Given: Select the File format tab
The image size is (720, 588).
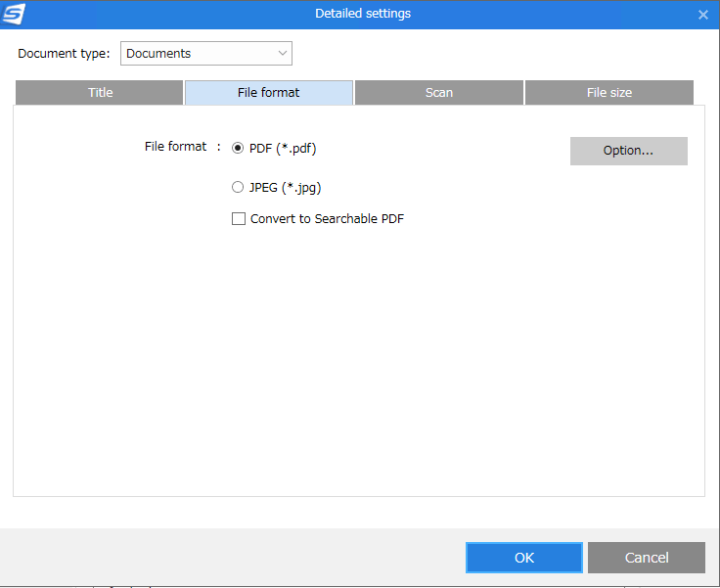Looking at the screenshot, I should 268,93.
